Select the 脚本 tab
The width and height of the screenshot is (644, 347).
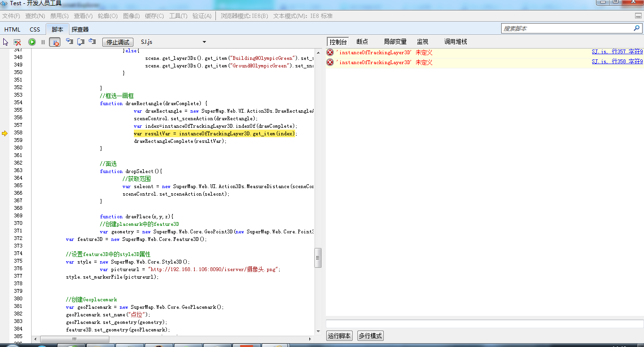58,29
